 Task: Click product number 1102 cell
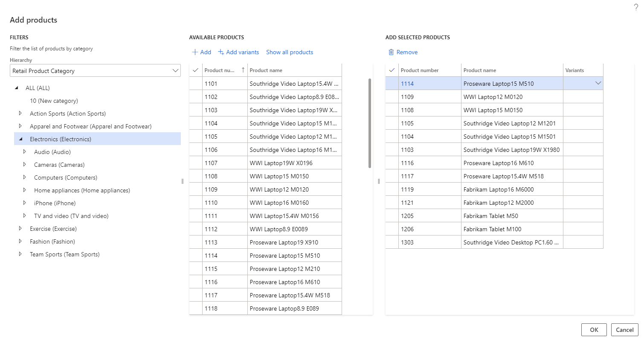coord(225,97)
